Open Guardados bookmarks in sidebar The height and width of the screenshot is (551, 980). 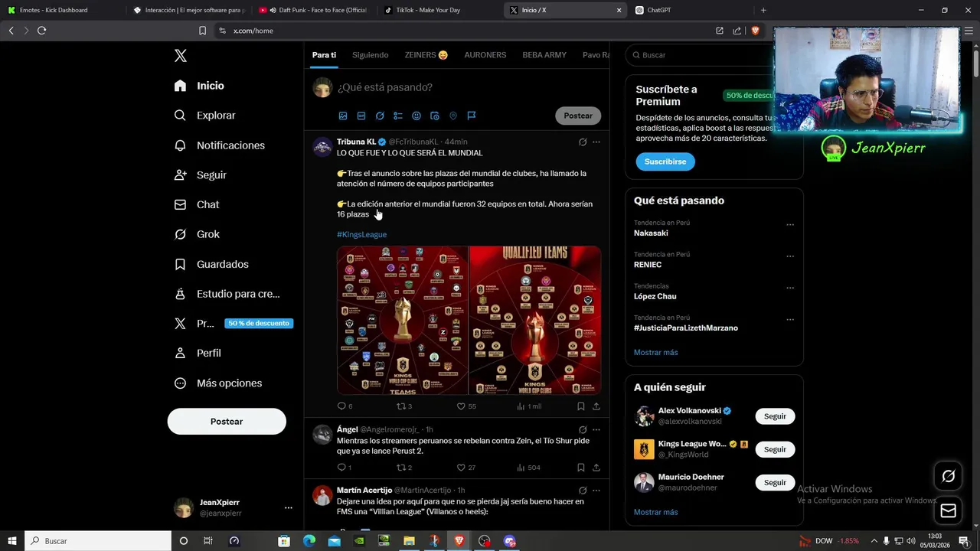tap(211, 264)
